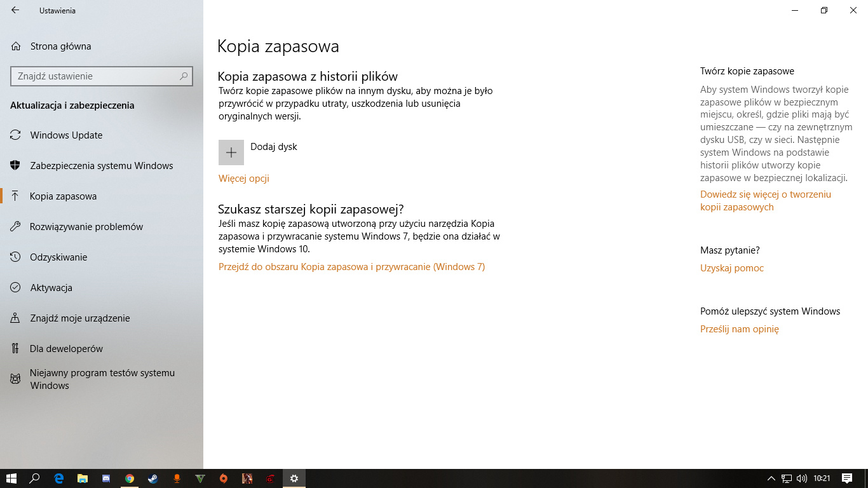Open the orange microphone app in taskbar
This screenshot has width=868, height=488.
(177, 478)
